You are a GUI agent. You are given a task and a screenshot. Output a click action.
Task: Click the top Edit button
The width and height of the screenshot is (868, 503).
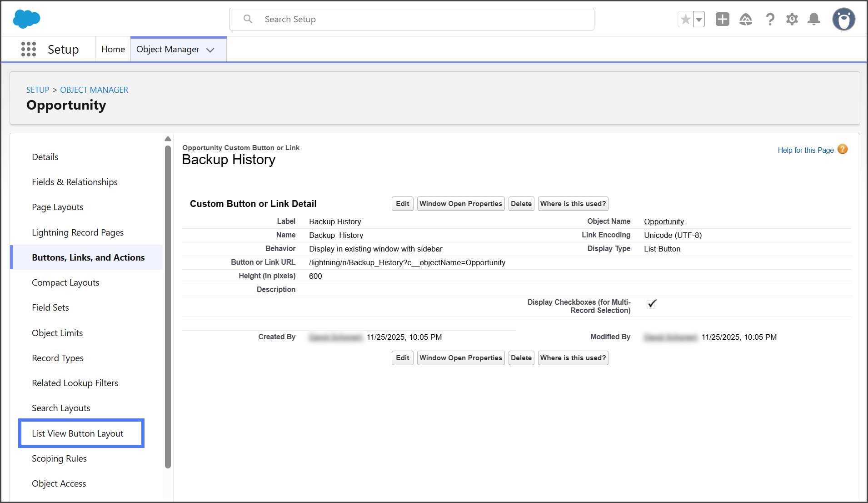click(402, 204)
